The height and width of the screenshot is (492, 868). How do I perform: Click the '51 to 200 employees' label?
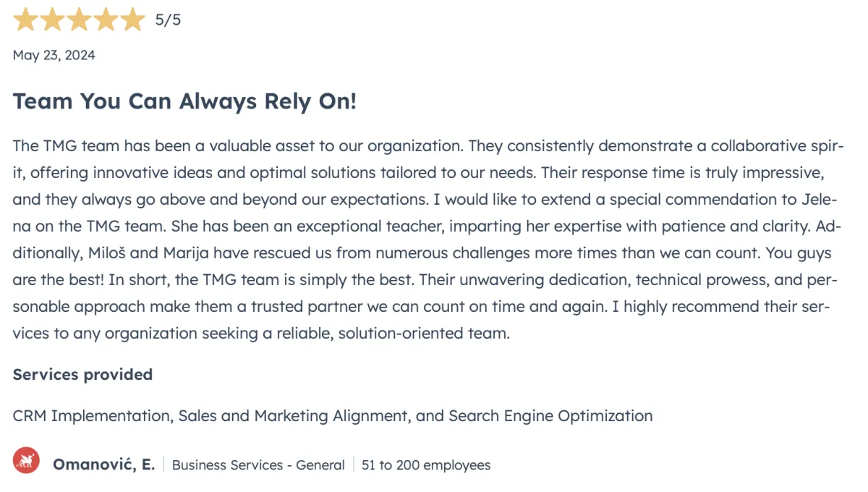click(426, 465)
